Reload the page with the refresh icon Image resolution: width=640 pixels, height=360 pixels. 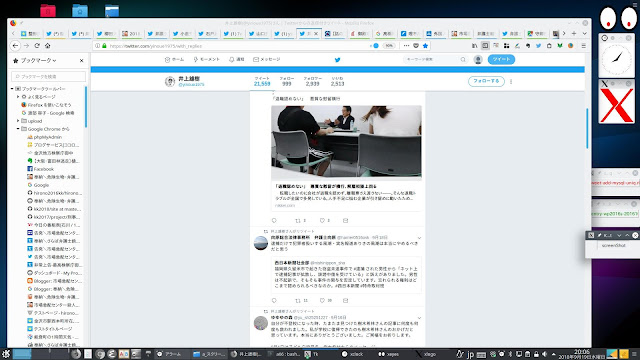(x=37, y=46)
